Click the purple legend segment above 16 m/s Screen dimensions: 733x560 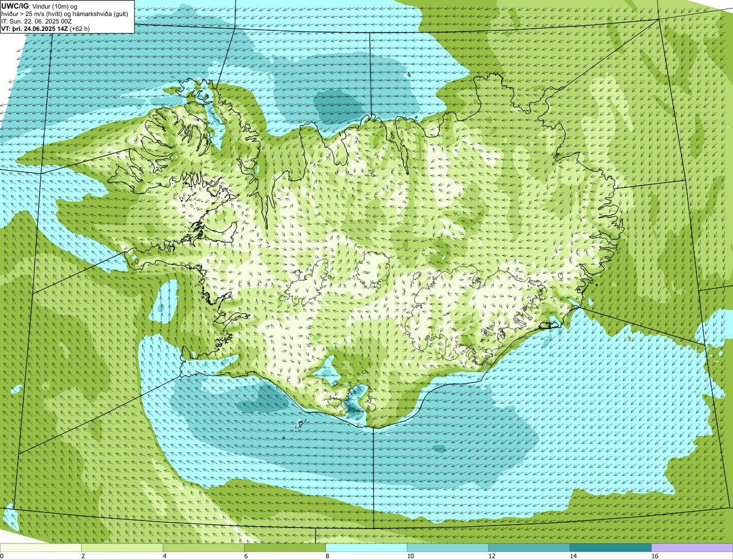point(692,547)
